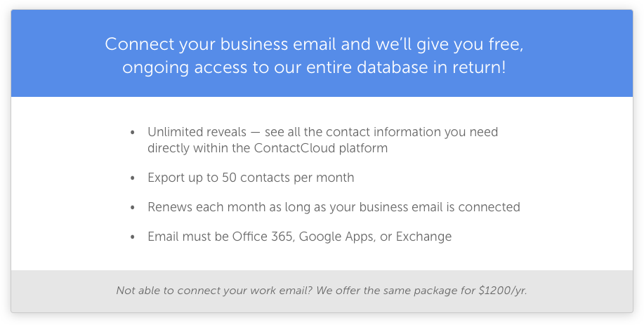Click the bullet dot before Email must be
Viewport: 644px width, 325px height.
(132, 237)
